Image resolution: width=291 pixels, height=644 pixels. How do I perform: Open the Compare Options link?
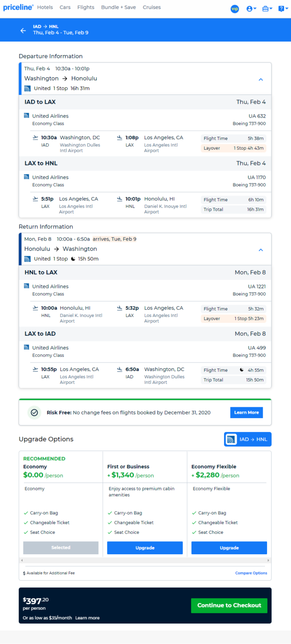pyautogui.click(x=251, y=573)
